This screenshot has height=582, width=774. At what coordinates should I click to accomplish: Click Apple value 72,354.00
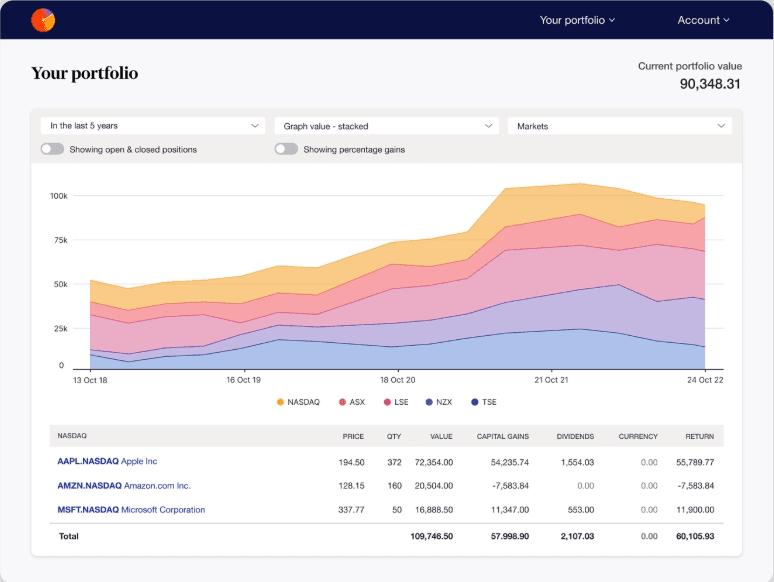click(x=434, y=463)
